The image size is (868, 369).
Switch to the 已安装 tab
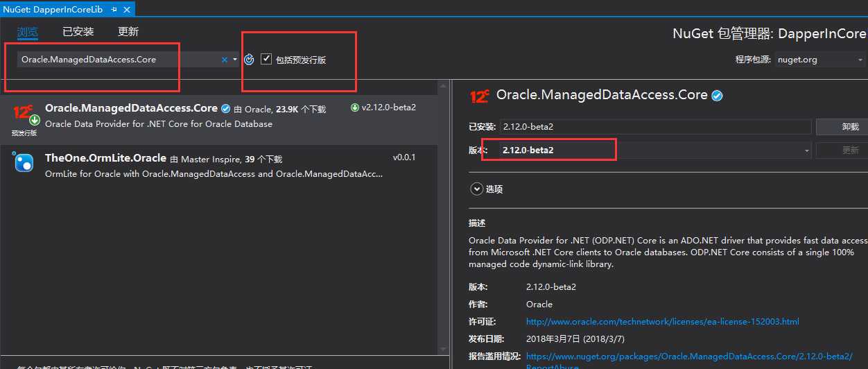pos(78,31)
